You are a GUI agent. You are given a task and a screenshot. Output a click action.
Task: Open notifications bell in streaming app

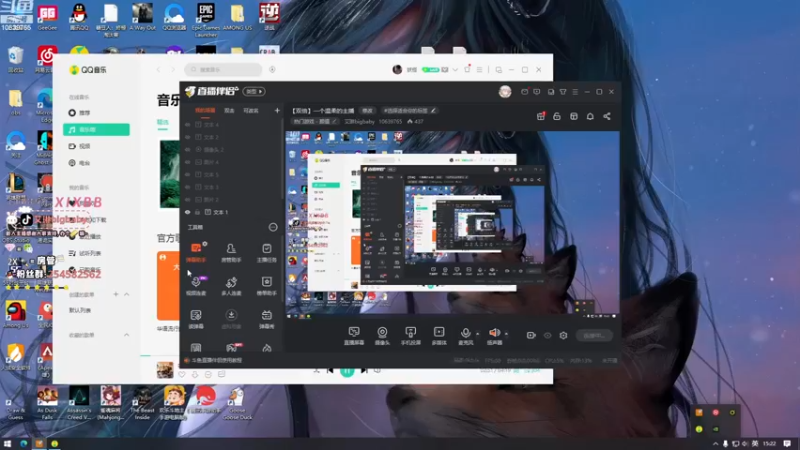coord(590,116)
